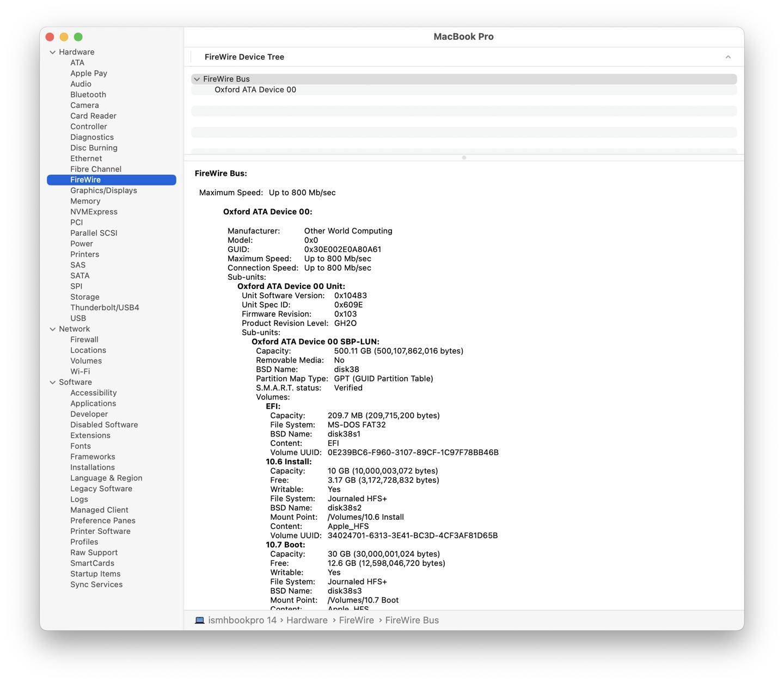Image resolution: width=784 pixels, height=683 pixels.
Task: Select the highlighted FireWire sidebar item
Action: pyautogui.click(x=112, y=180)
